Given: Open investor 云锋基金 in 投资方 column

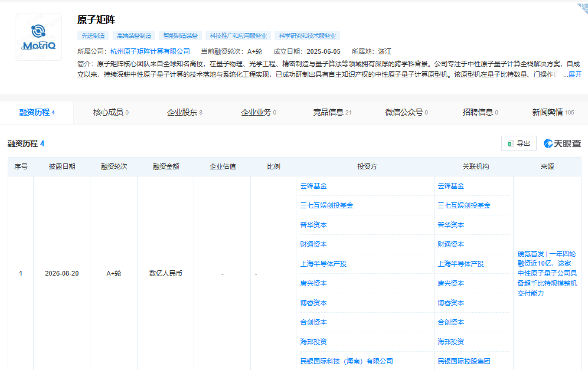Looking at the screenshot, I should [x=313, y=186].
